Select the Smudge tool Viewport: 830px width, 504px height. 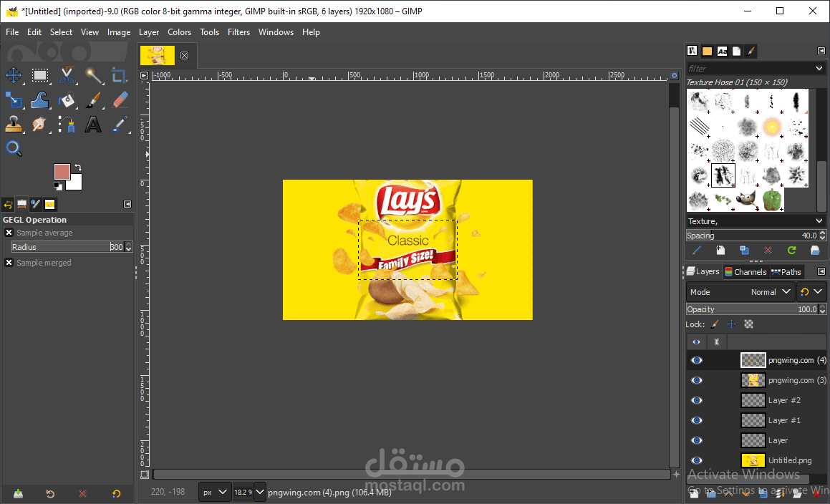click(x=40, y=125)
